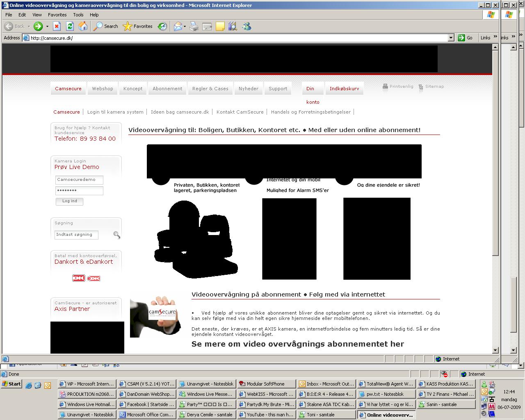525x420 pixels.
Task: Click the magnifier icon beside the Søgning field
Action: pyautogui.click(x=117, y=235)
